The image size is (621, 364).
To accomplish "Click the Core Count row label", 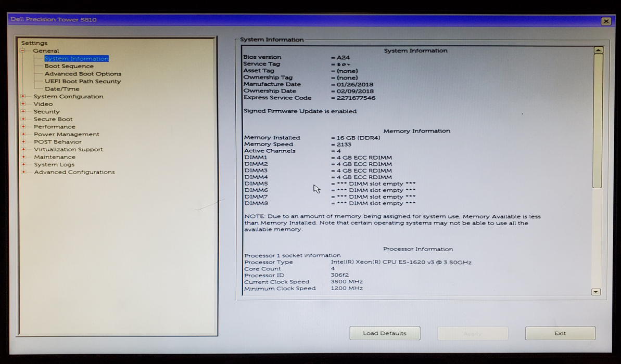I will 262,269.
